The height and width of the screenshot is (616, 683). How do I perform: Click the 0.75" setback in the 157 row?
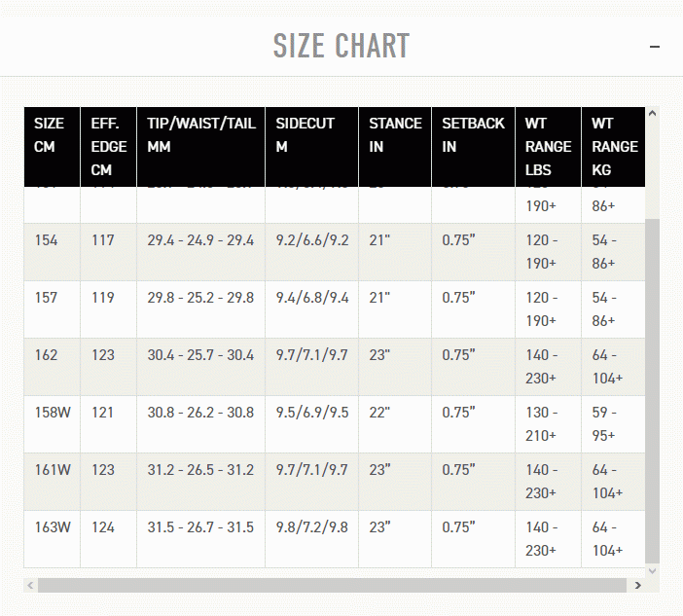pos(458,298)
